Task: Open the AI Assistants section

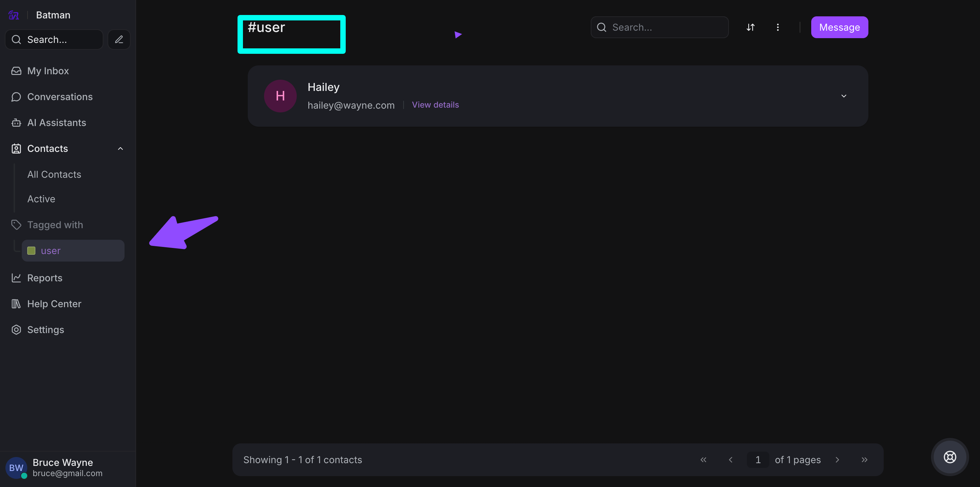Action: pos(56,123)
